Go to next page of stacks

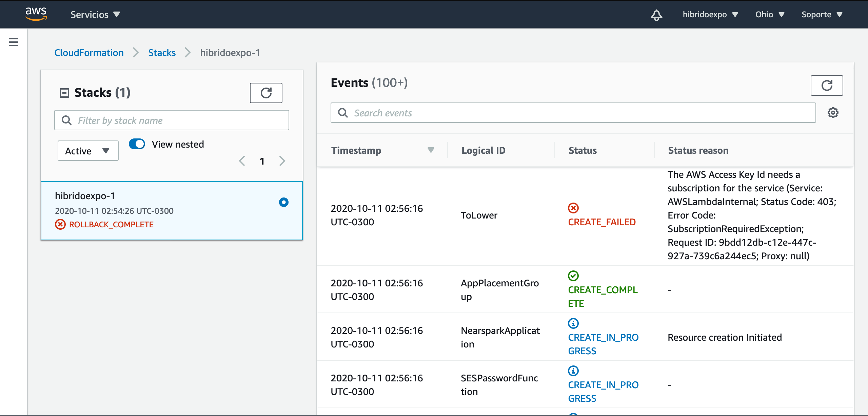[x=282, y=161]
